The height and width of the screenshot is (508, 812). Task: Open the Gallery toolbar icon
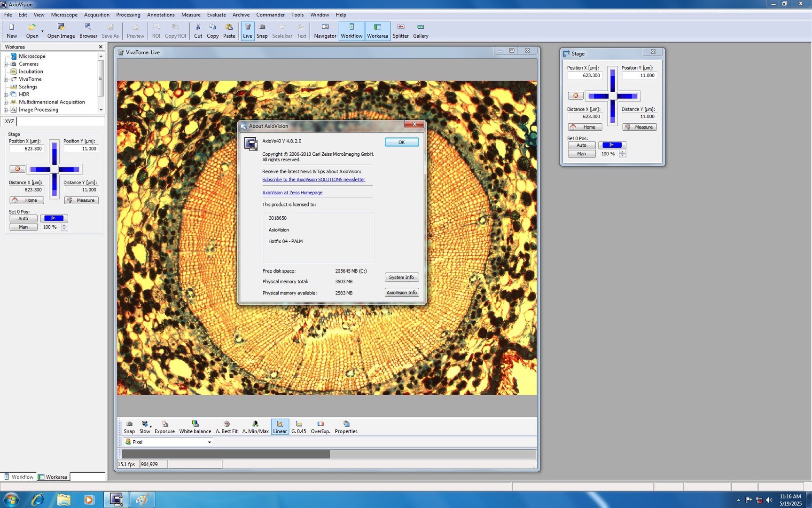point(420,31)
